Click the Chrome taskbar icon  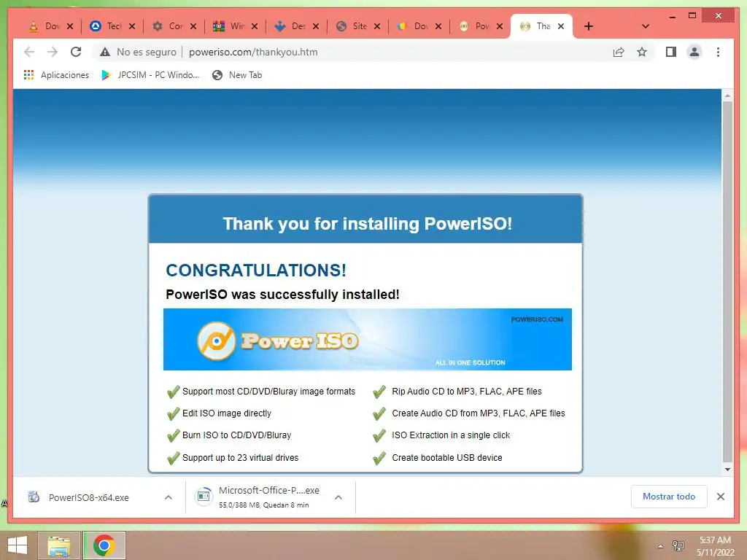[x=104, y=545]
